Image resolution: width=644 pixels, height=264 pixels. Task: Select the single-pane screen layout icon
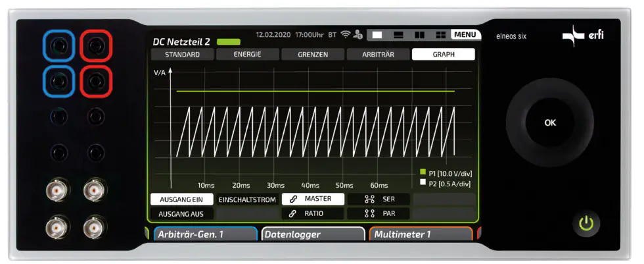(377, 34)
